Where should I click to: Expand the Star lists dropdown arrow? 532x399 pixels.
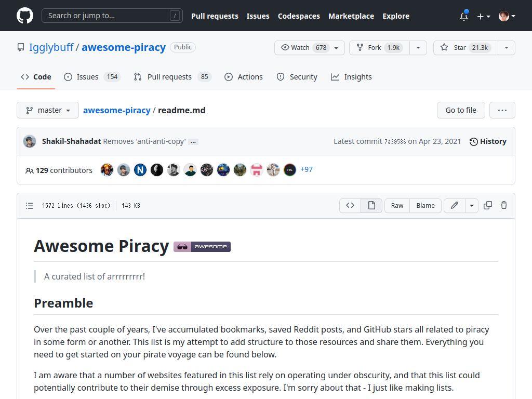(507, 48)
